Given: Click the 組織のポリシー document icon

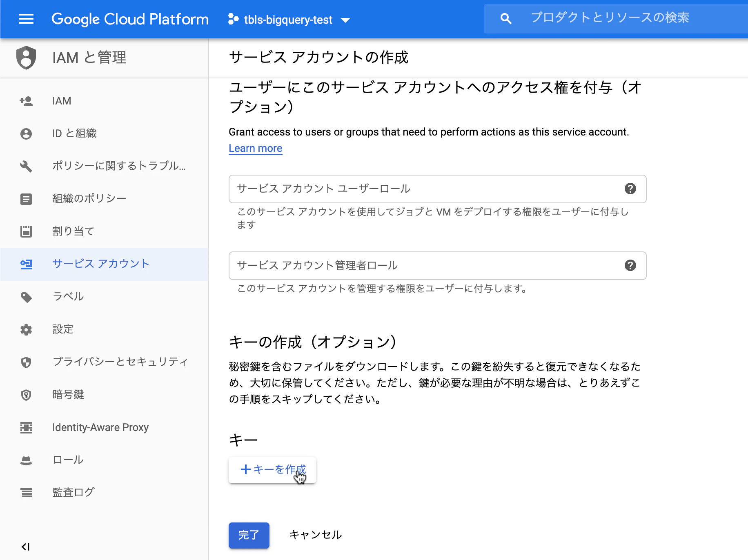Looking at the screenshot, I should click(x=26, y=199).
